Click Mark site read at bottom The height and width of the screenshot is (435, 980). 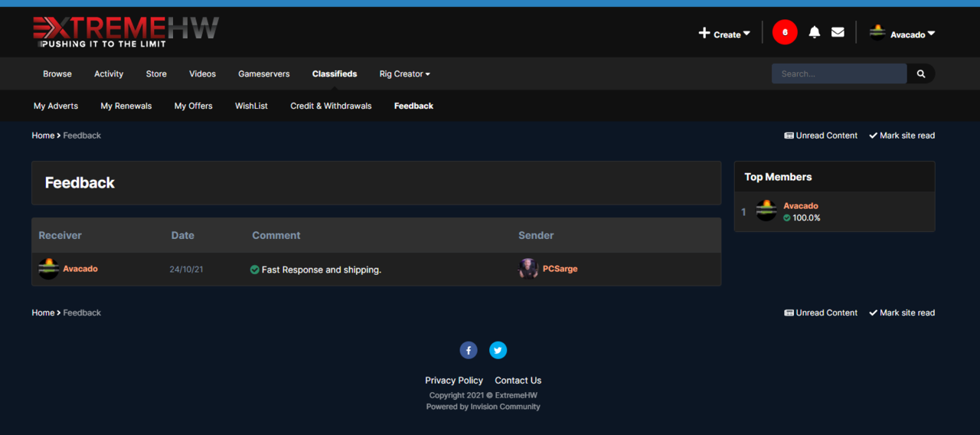click(902, 312)
